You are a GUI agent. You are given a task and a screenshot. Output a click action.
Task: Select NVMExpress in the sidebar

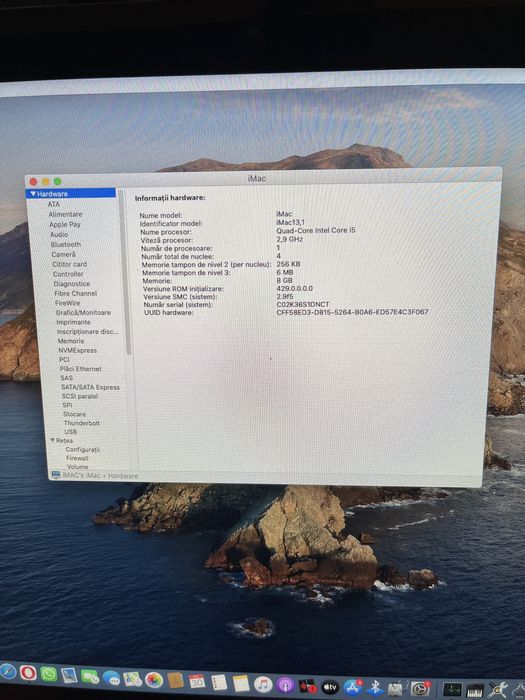pyautogui.click(x=78, y=350)
